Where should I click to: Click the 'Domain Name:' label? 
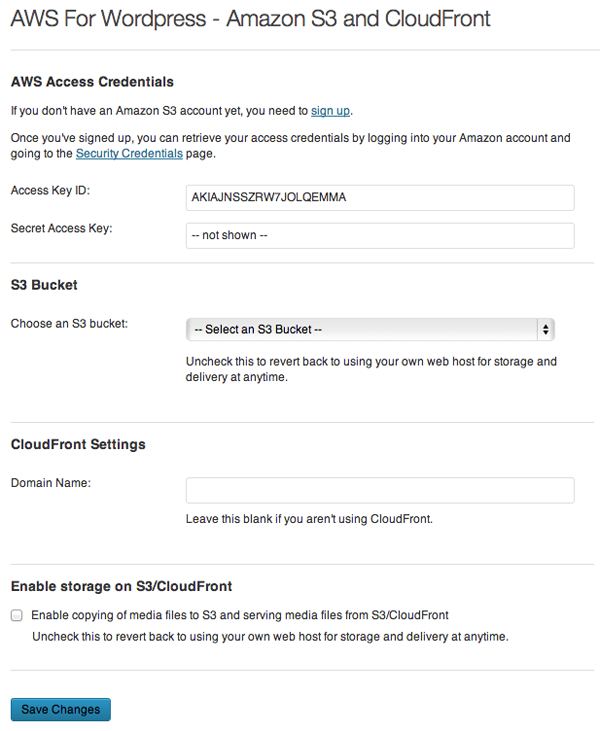point(51,483)
